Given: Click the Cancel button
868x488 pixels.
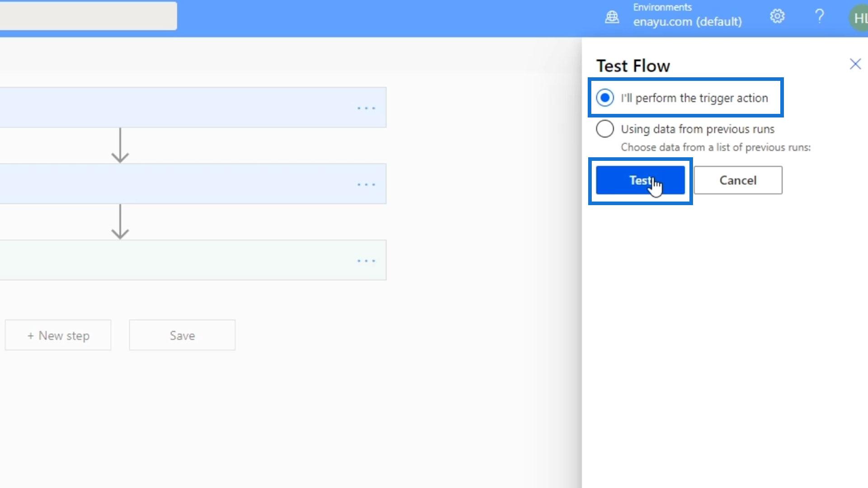Looking at the screenshot, I should click(x=737, y=180).
